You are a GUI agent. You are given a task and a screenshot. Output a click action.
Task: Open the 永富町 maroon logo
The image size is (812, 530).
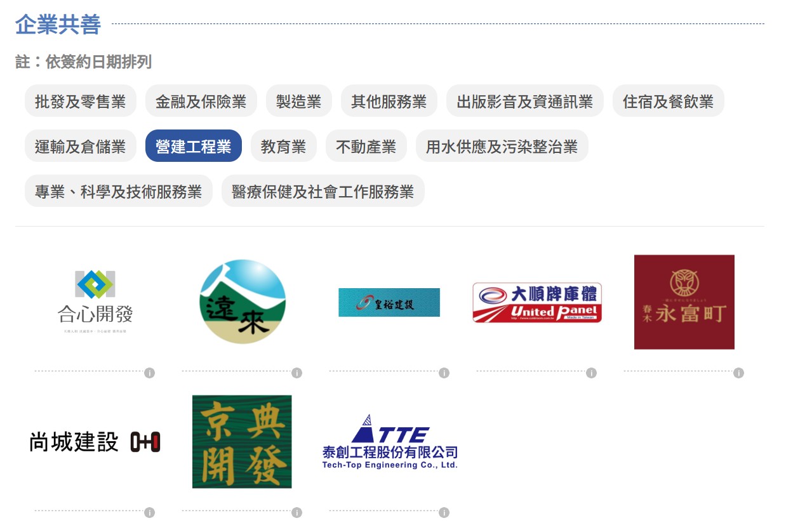coord(684,302)
